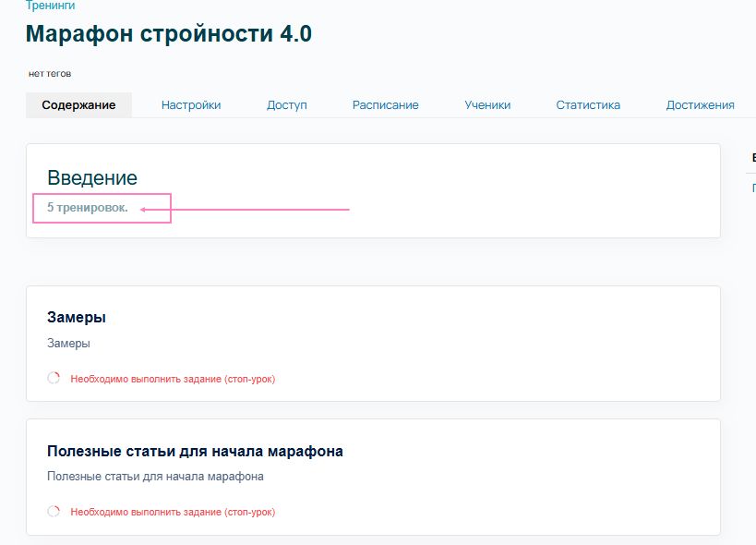Click the red stop-lesson notice in Замеры
Viewport: 756px width, 545px height.
(173, 379)
